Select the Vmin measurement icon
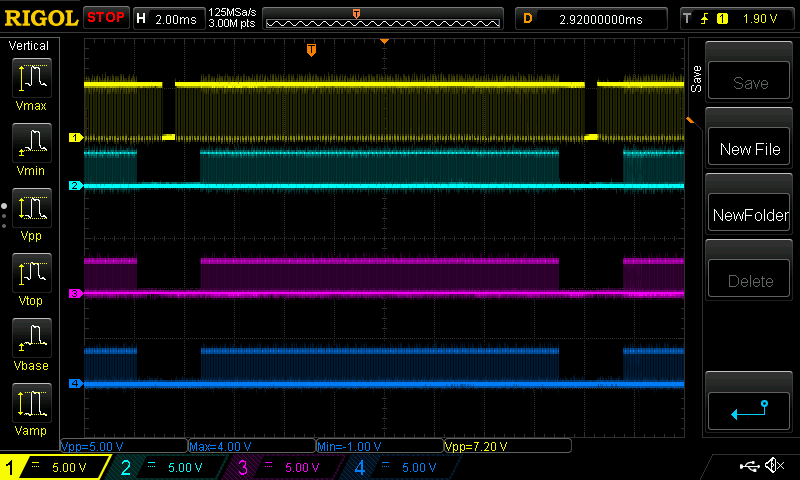Screen dimensions: 800x480 tap(32, 142)
